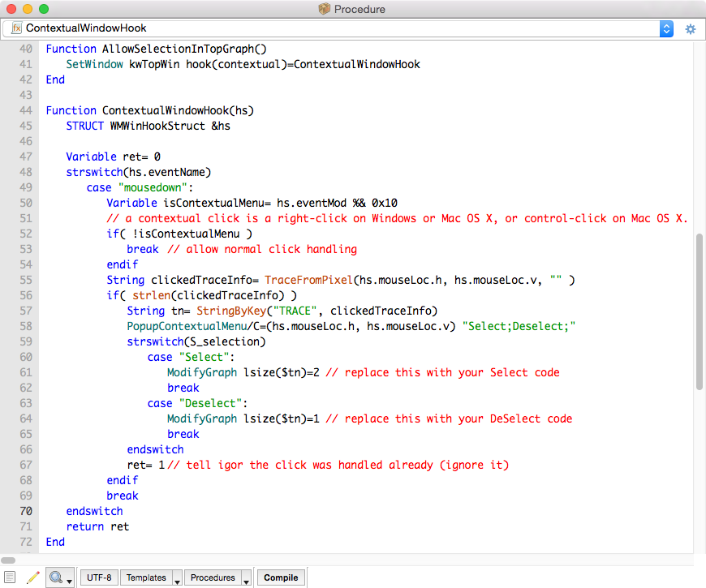The width and height of the screenshot is (706, 588).
Task: Click line number 70 in the gutter
Action: [24, 511]
